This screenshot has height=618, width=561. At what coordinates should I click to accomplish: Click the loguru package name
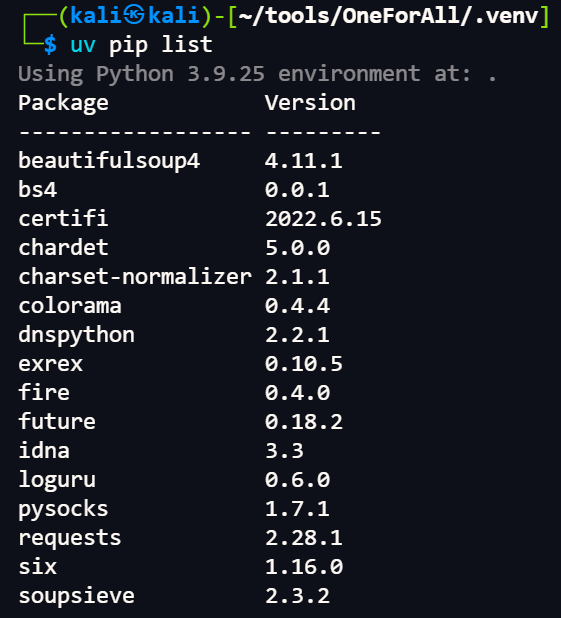[57, 481]
